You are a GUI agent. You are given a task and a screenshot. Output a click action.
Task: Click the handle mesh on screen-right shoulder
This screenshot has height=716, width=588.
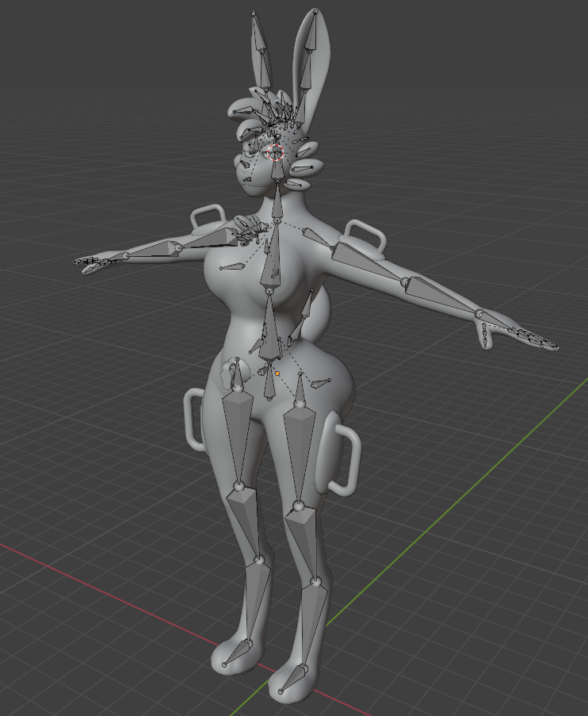click(367, 237)
